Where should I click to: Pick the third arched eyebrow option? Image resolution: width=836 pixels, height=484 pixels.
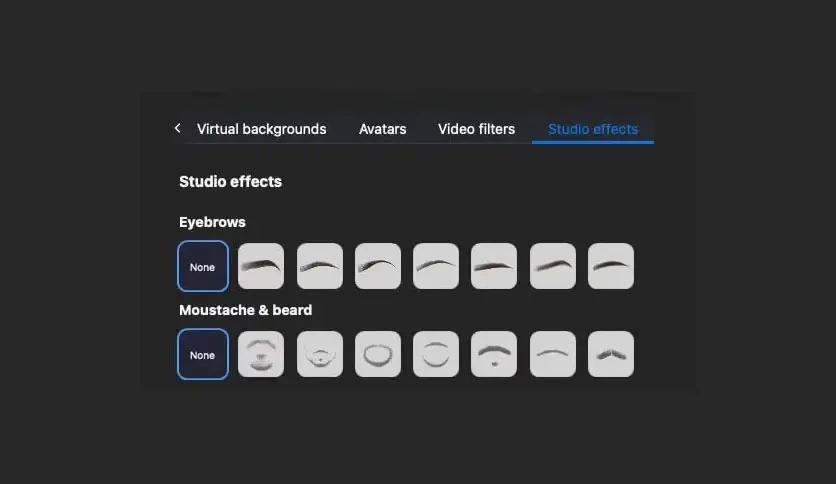click(x=377, y=266)
